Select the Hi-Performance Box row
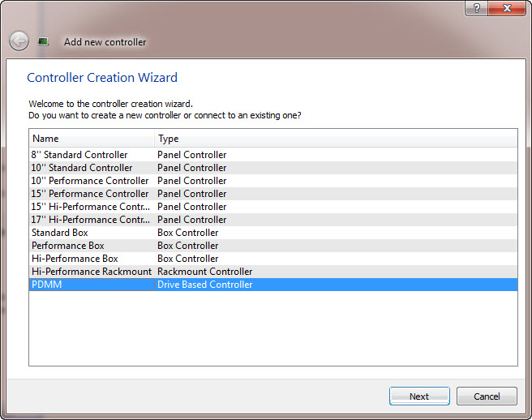532x420 pixels. (273, 259)
